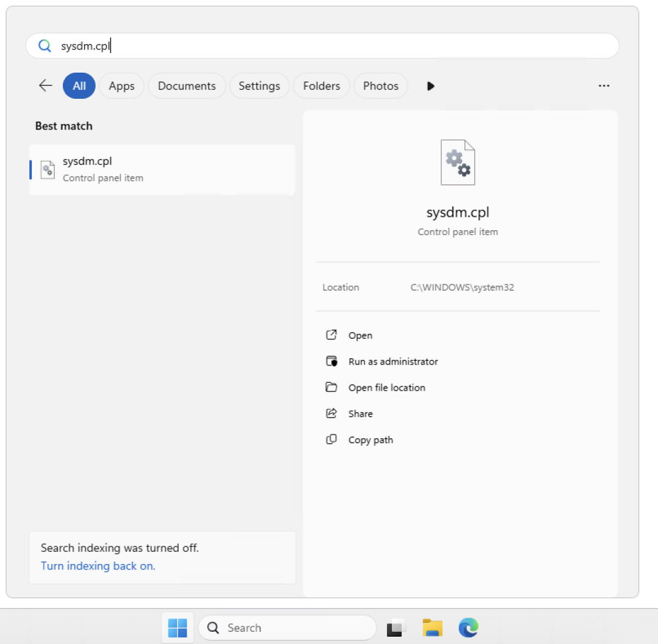
Task: Click the sysdm.cpl title in preview pane
Action: [458, 212]
